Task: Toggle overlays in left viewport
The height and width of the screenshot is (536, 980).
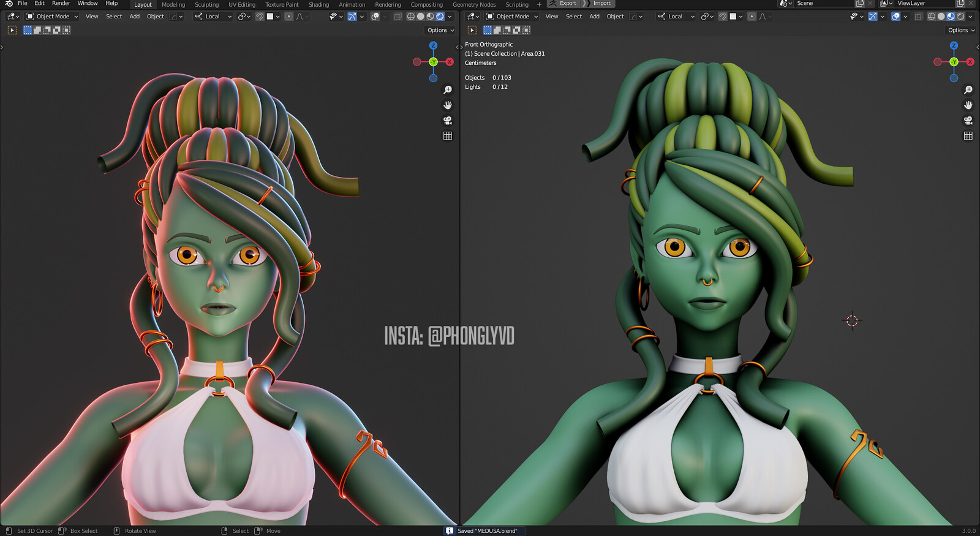Action: tap(375, 17)
